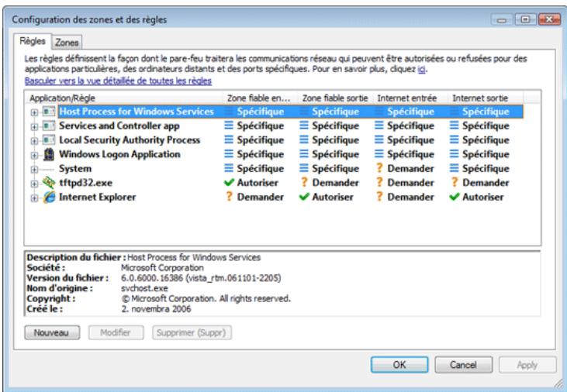Click Host Process Internet sortie Spécifique cell
The image size is (567, 392).
[x=486, y=112]
